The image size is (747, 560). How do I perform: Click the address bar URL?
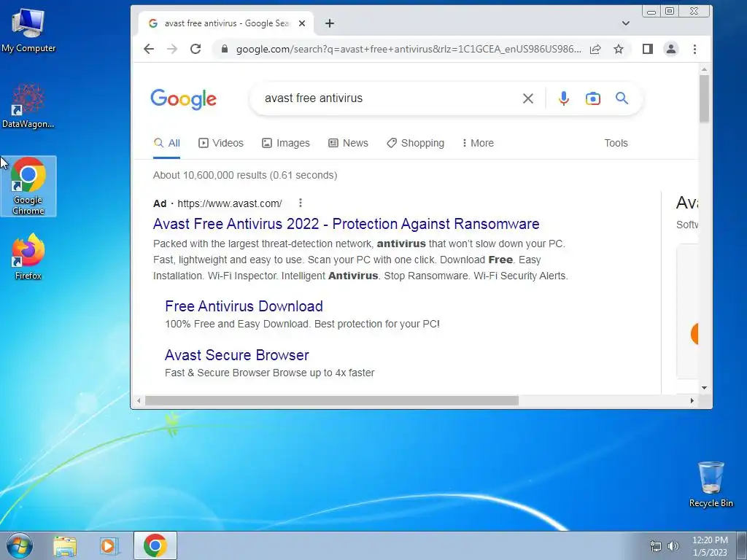[x=409, y=49]
